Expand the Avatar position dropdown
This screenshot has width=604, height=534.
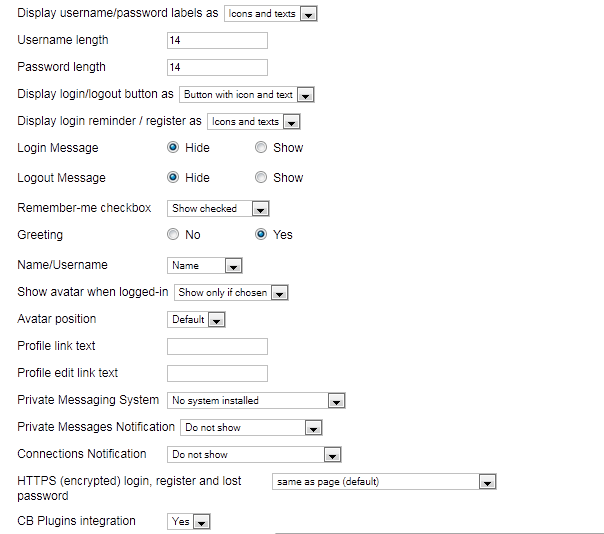point(196,320)
